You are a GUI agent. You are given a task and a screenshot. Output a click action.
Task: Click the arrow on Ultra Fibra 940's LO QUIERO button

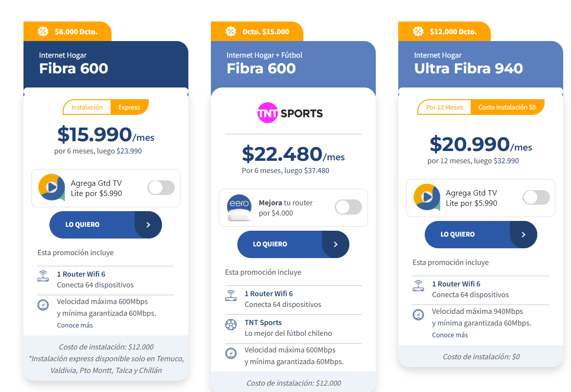pyautogui.click(x=524, y=235)
